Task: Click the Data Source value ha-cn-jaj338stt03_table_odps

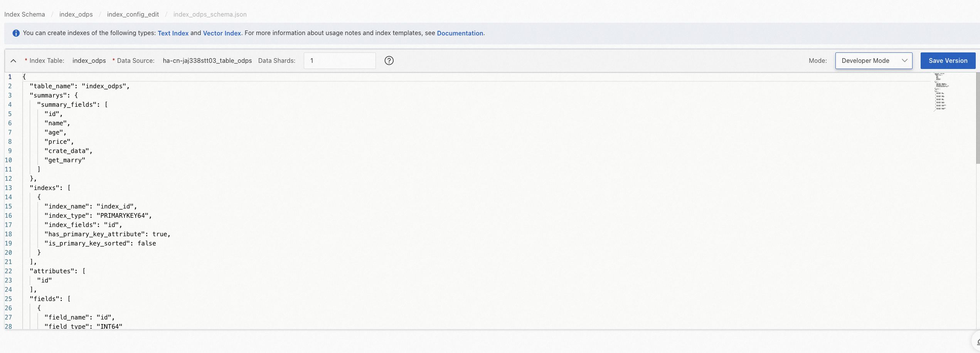Action: 207,61
